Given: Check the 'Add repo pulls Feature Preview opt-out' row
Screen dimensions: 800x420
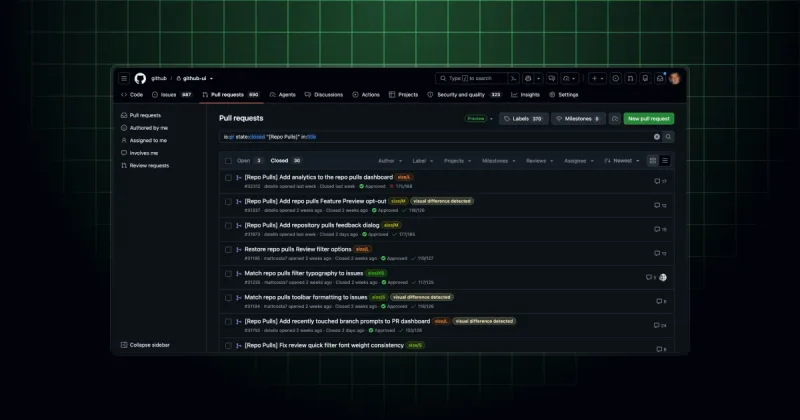Looking at the screenshot, I should point(228,202).
